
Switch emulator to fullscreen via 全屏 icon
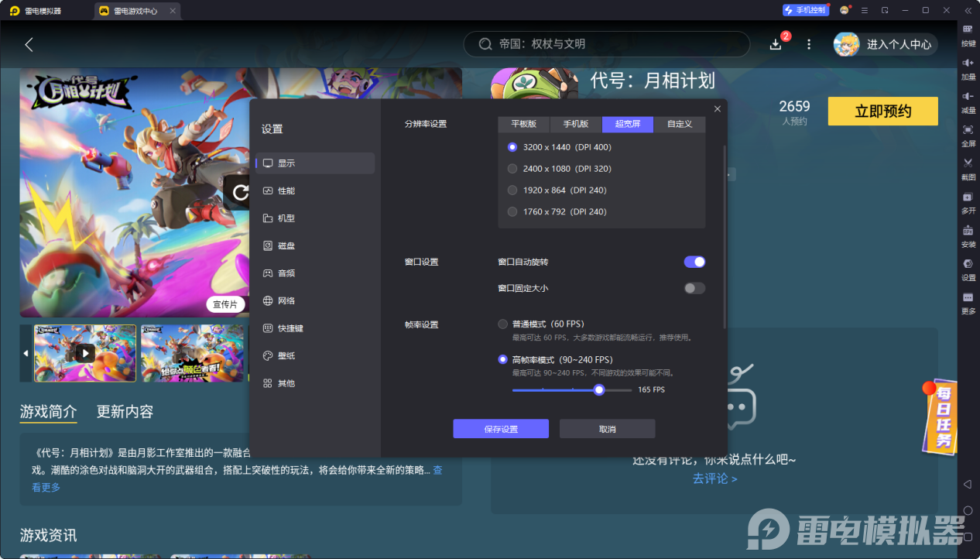(967, 137)
